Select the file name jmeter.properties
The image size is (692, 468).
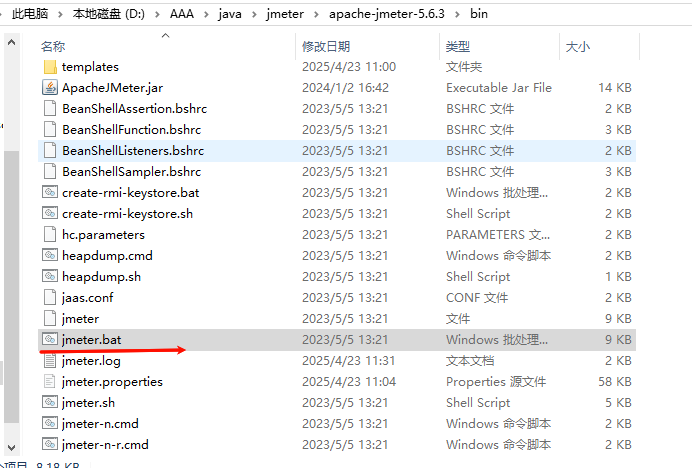[x=112, y=382]
